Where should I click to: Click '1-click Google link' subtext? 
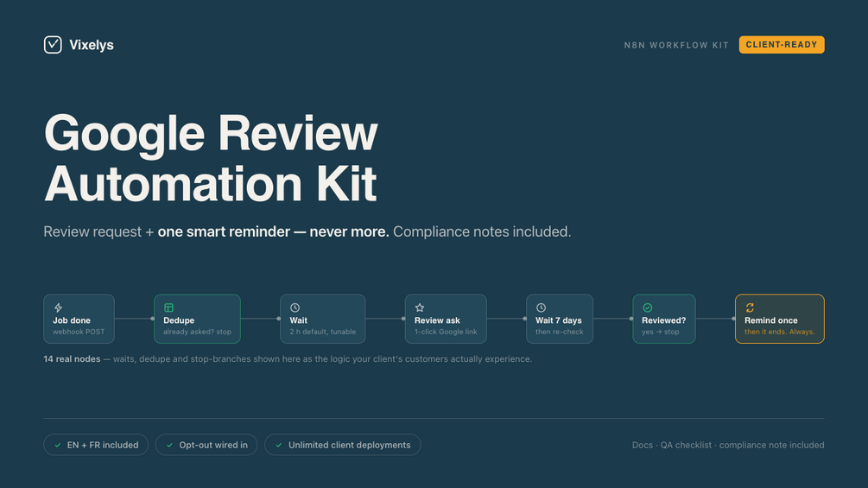click(x=446, y=332)
